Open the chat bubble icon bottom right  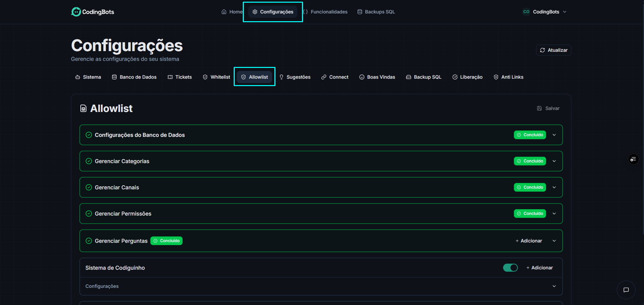coord(626,290)
